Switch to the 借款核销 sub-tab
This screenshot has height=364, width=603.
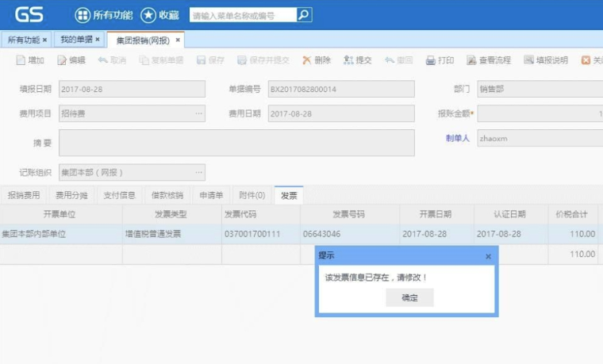(x=167, y=195)
